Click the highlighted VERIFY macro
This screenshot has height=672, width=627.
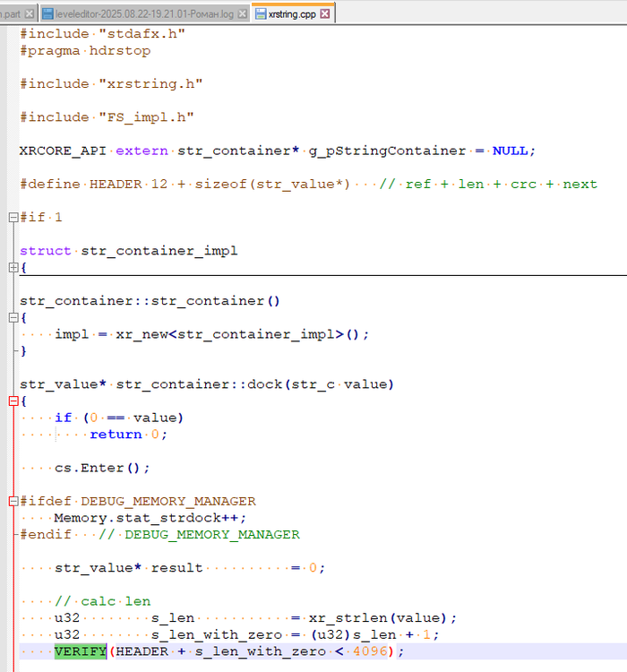click(x=80, y=651)
